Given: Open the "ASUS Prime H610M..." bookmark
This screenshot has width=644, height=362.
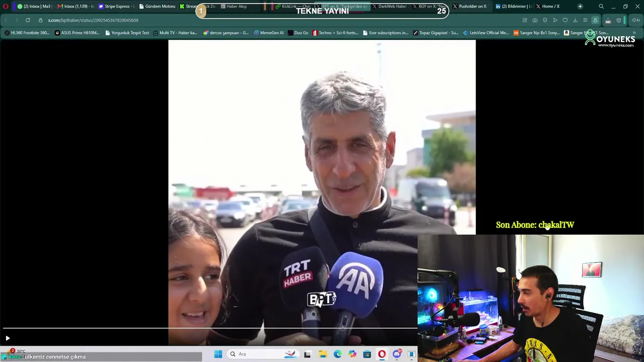Looking at the screenshot, I should point(77,33).
